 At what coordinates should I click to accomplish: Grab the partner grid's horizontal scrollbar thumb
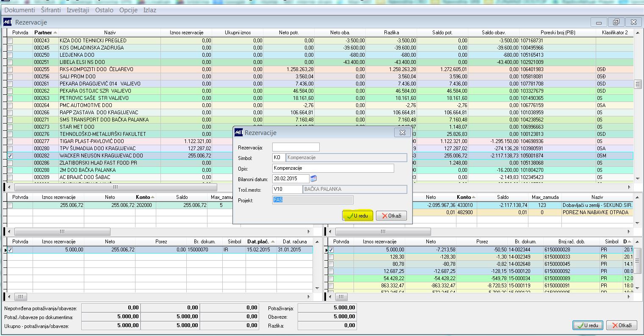coord(116,187)
